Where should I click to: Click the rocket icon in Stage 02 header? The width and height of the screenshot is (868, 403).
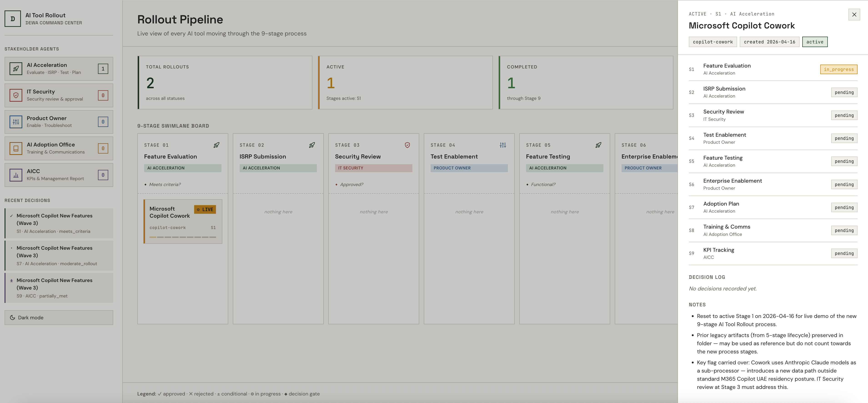tap(312, 145)
